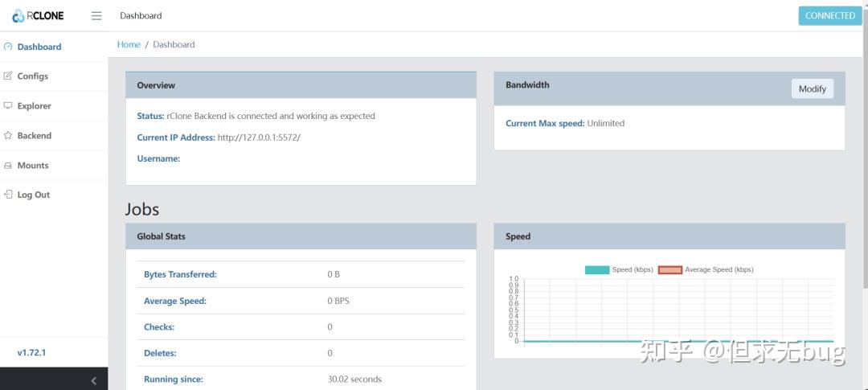This screenshot has height=390, width=868.
Task: Click the Backend star icon in sidebar
Action: point(8,135)
